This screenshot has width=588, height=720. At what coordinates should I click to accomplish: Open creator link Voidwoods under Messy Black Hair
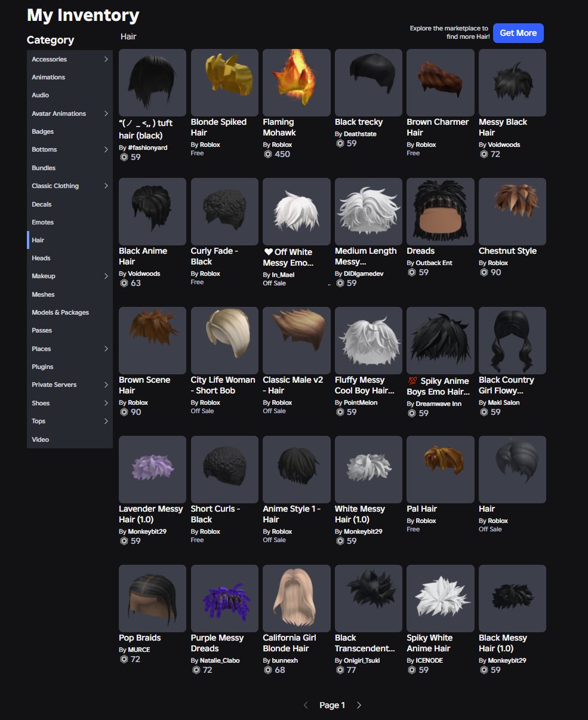[x=503, y=144]
